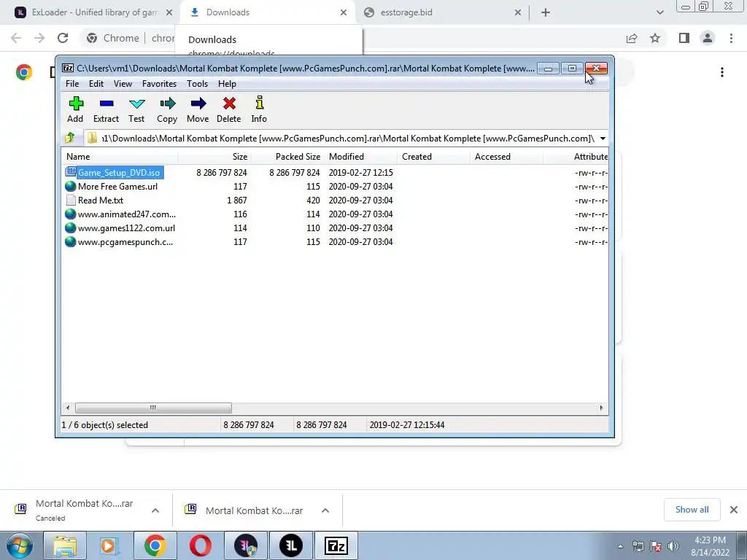The image size is (747, 560).
Task: Open the Downloads page three-dot menu
Action: pyautogui.click(x=722, y=72)
